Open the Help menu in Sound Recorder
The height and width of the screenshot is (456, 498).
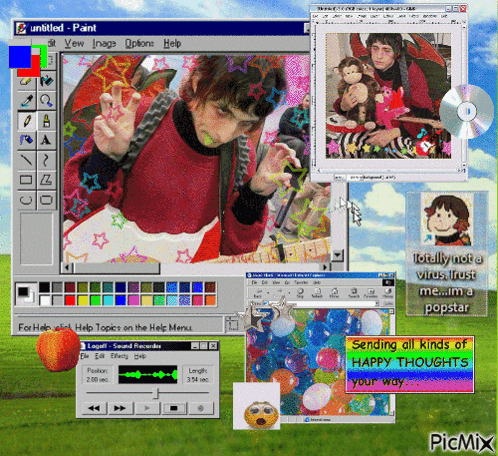140,356
